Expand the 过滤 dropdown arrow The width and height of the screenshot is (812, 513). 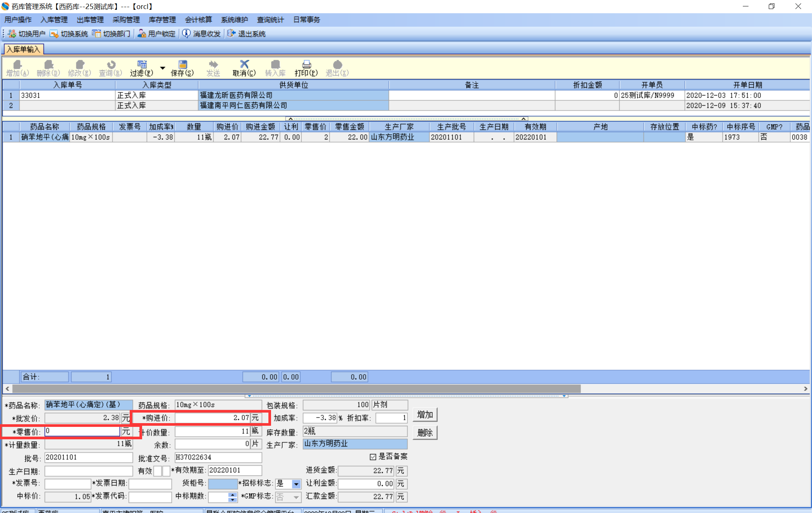162,68
